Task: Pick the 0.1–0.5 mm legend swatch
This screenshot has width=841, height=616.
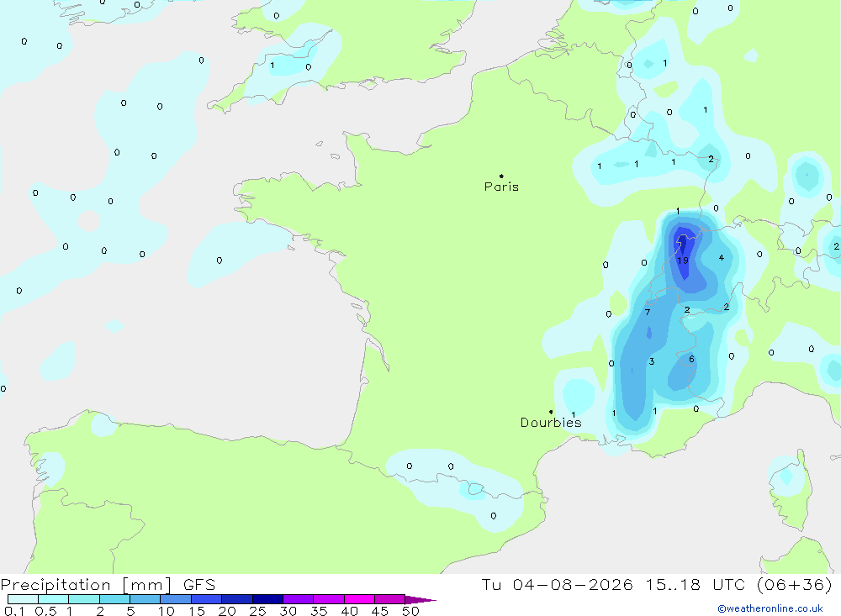Action: click(23, 599)
